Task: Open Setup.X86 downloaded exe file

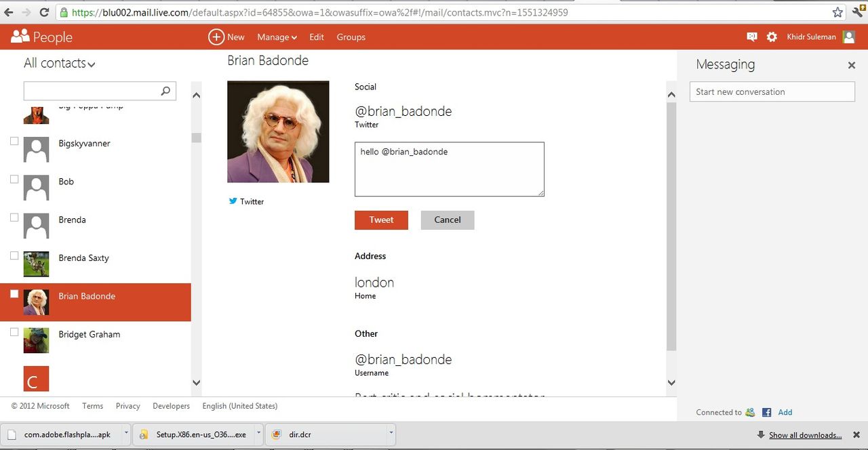Action: [x=193, y=434]
